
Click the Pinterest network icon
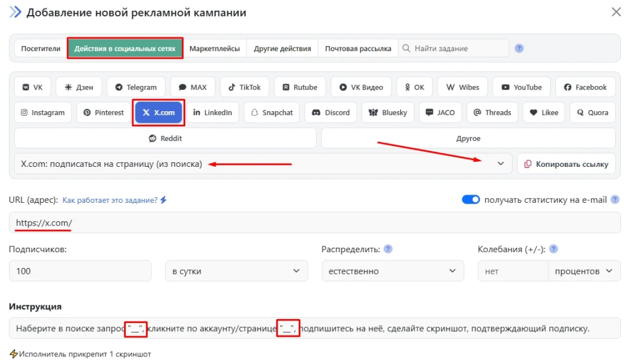point(103,112)
